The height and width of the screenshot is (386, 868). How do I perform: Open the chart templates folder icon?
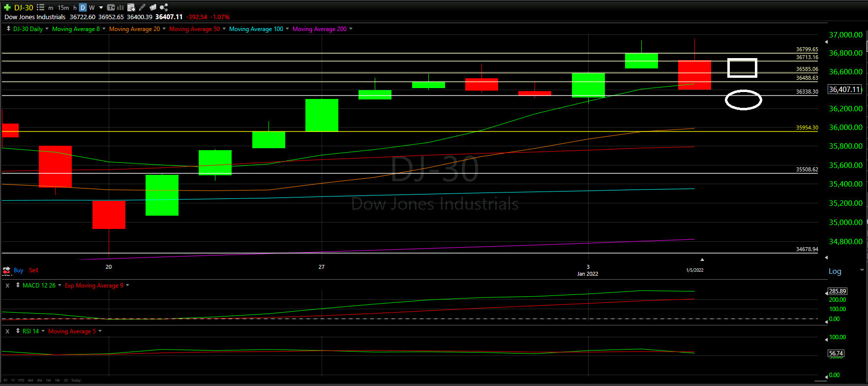pyautogui.click(x=153, y=7)
